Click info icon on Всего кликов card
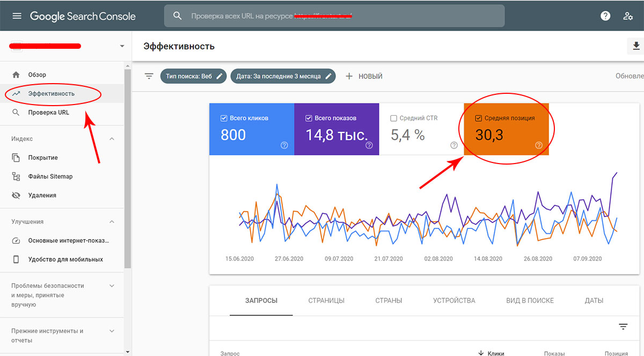This screenshot has width=644, height=356. (x=284, y=145)
